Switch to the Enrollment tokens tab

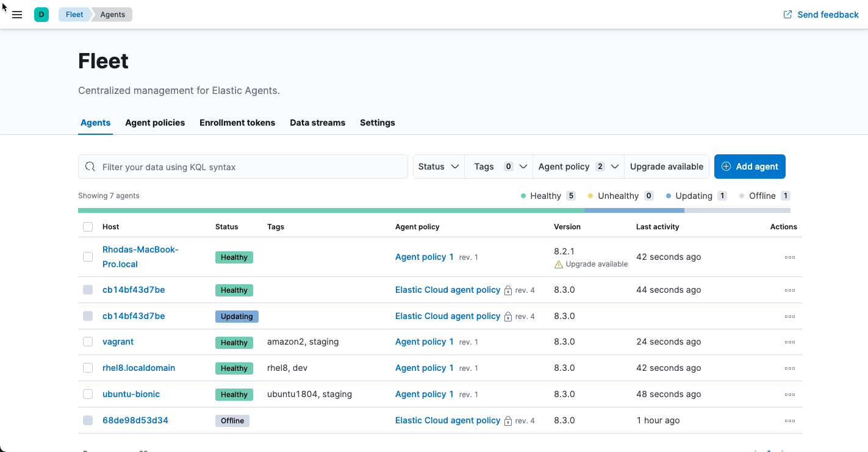[x=237, y=123]
